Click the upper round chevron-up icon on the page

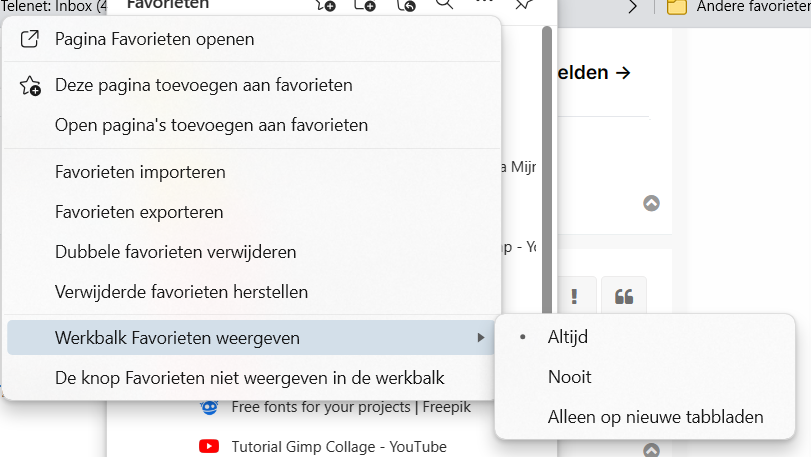coord(651,203)
